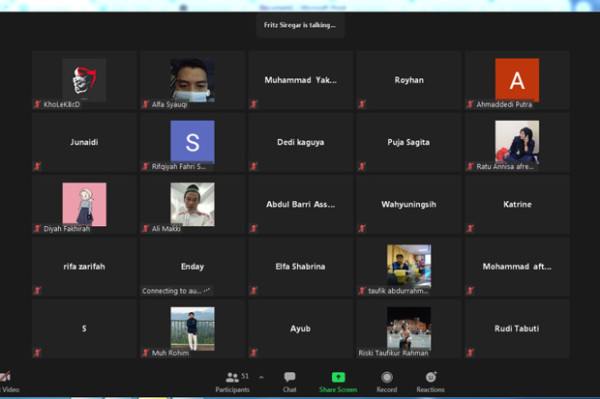This screenshot has width=600, height=399.
Task: Select Ahmaddedi Putra's orange avatar tile
Action: 517,80
